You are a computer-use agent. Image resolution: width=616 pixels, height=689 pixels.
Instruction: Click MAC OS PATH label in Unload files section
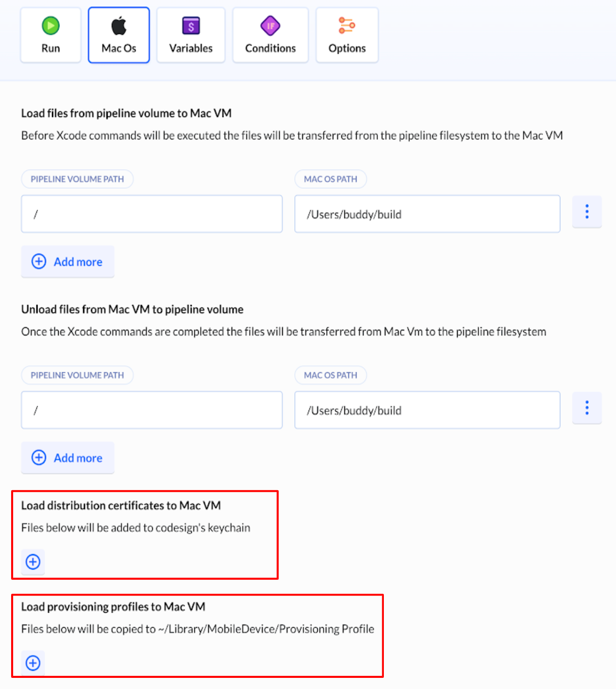pyautogui.click(x=330, y=375)
